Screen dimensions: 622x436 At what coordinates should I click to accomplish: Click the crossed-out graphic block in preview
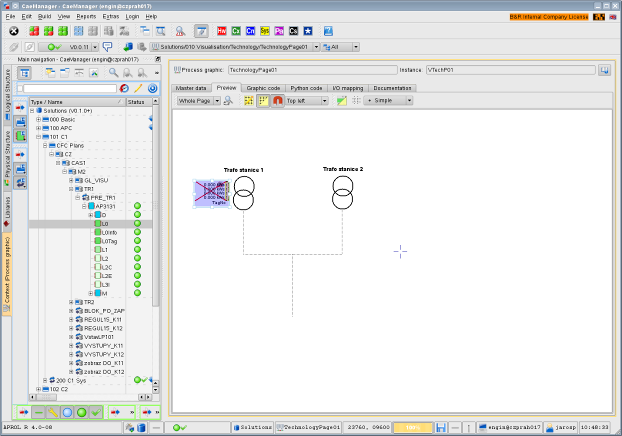coord(211,193)
